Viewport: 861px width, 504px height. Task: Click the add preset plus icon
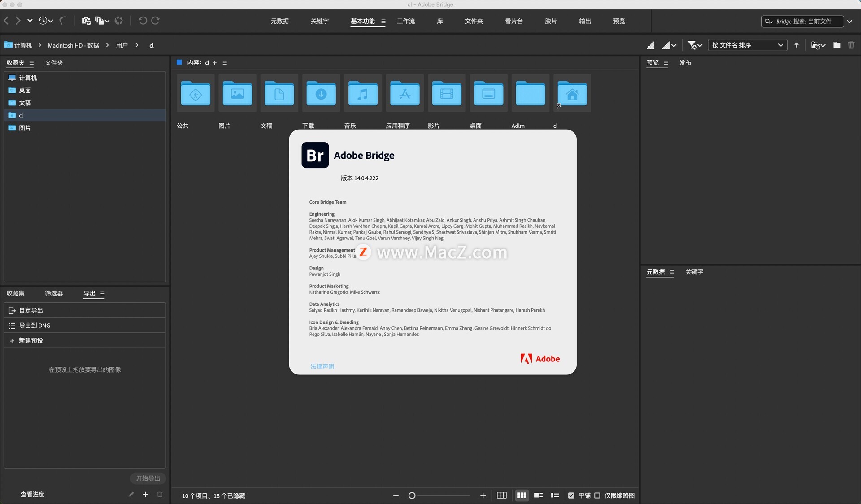(146, 495)
